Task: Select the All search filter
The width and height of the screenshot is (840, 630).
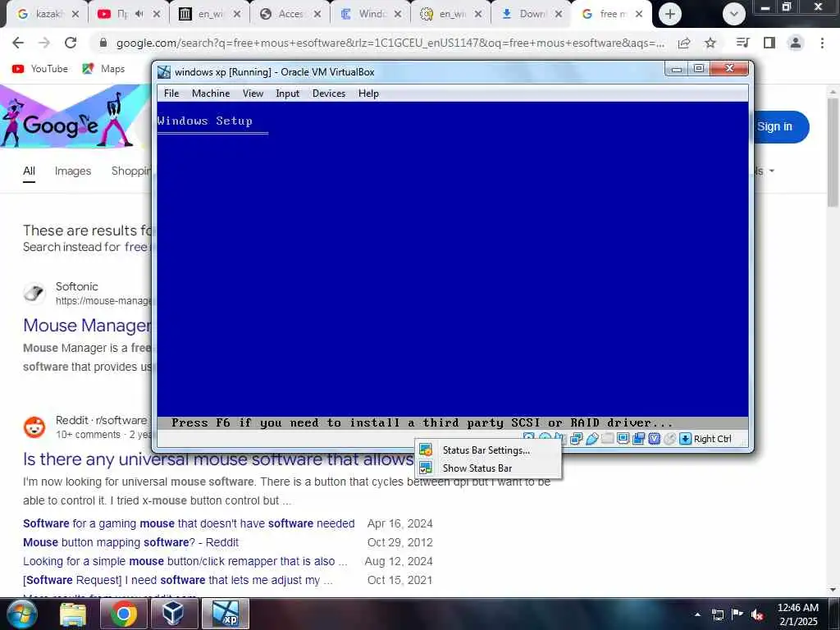Action: pos(29,171)
